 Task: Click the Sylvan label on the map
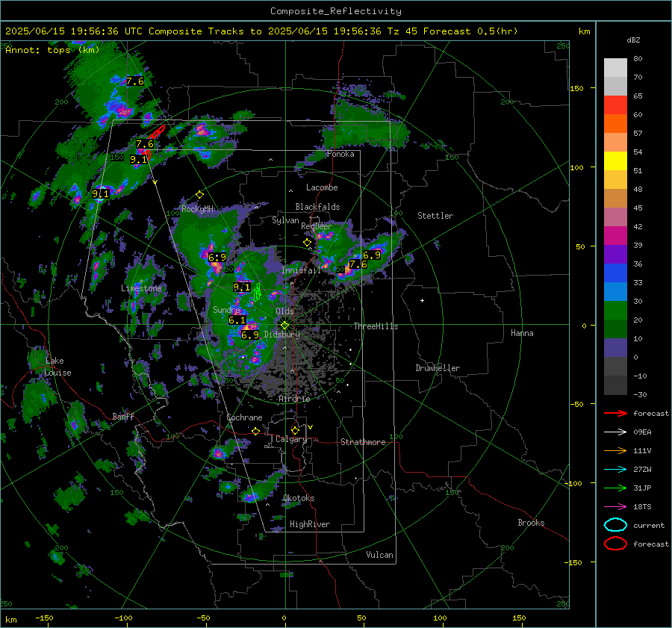(285, 220)
